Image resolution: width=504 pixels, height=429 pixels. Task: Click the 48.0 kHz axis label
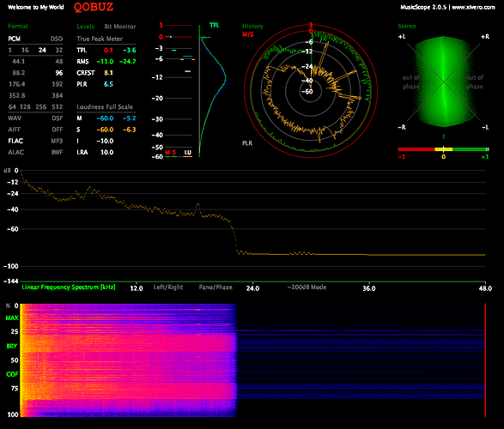coord(485,288)
